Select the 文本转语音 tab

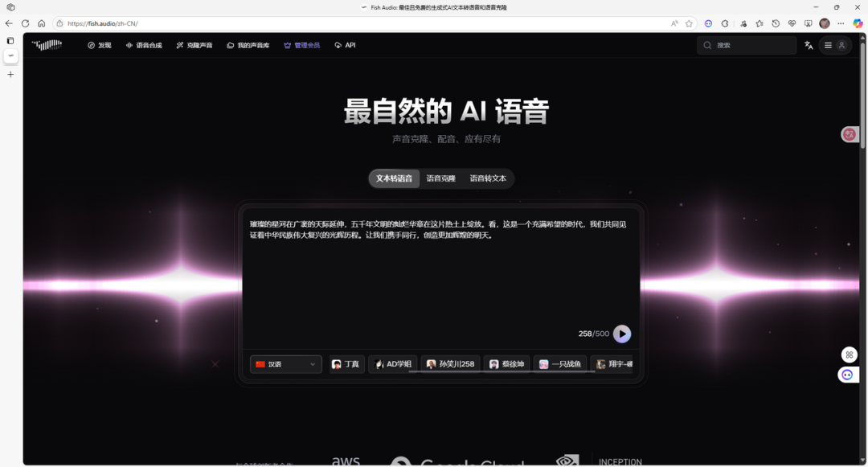pos(394,178)
